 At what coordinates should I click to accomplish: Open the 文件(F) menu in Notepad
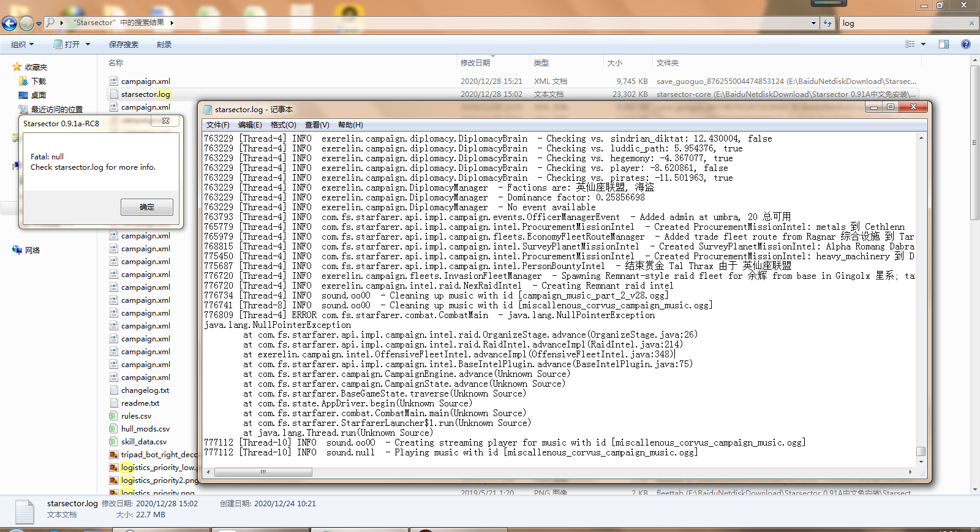pyautogui.click(x=217, y=125)
